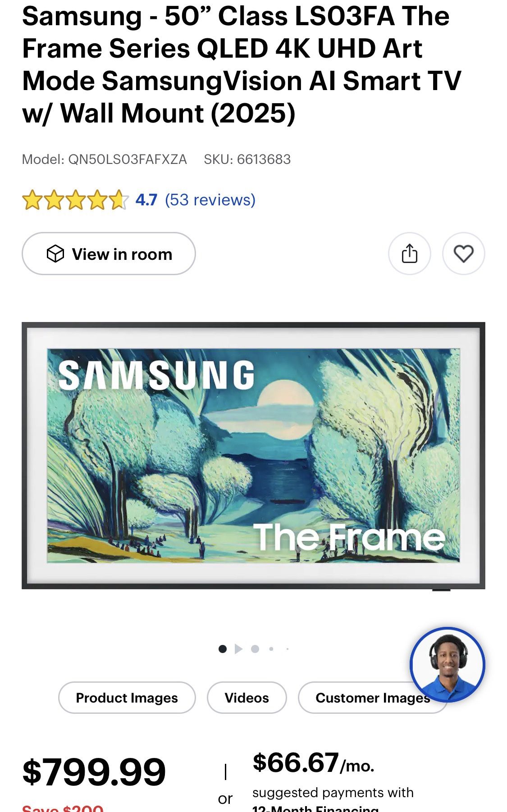Viewport: 507px width, 812px height.
Task: Open the Customer Images tab
Action: point(373,698)
